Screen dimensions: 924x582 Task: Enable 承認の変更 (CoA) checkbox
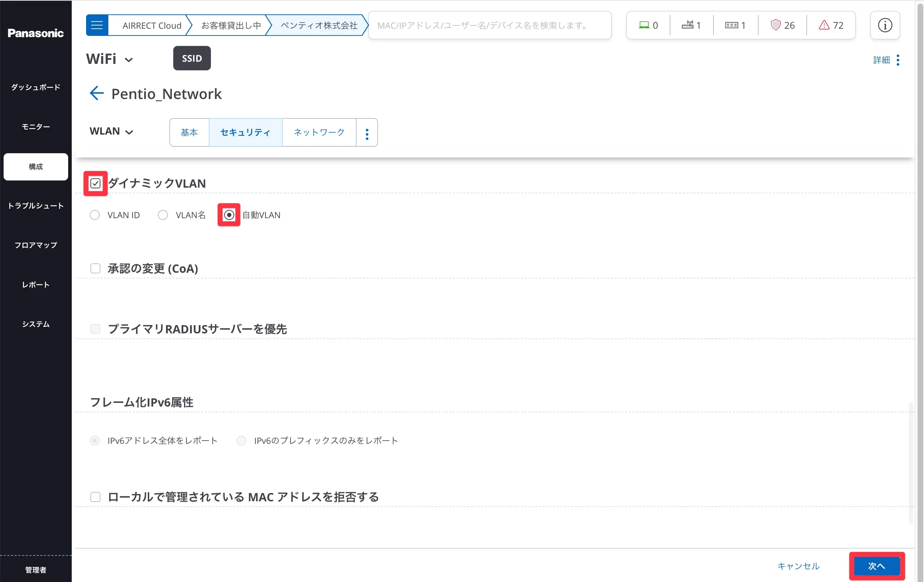pos(95,268)
